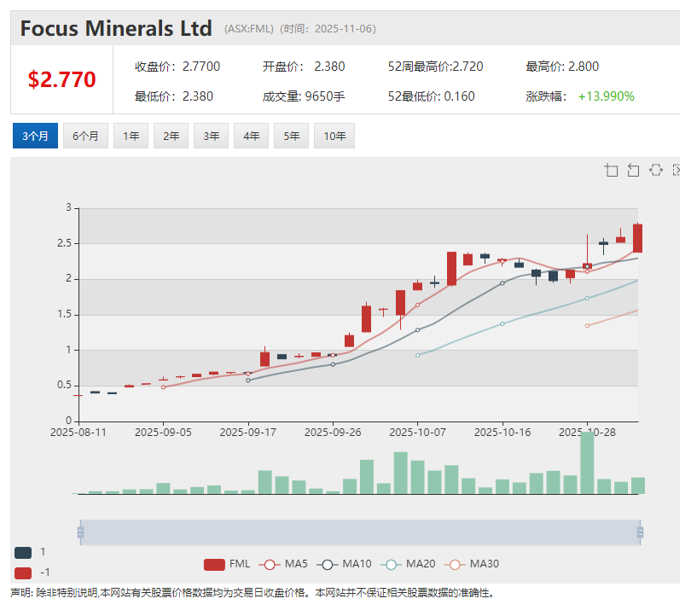Switch to the 6个月 range

pyautogui.click(x=85, y=136)
